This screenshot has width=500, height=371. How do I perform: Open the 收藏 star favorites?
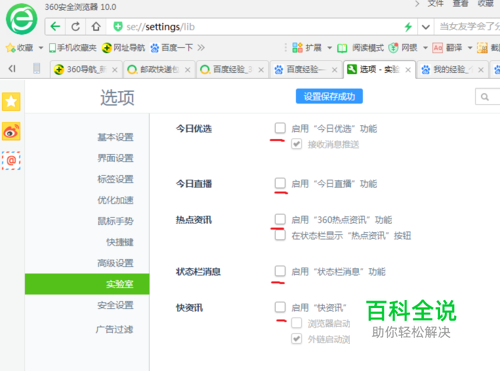coord(19,48)
